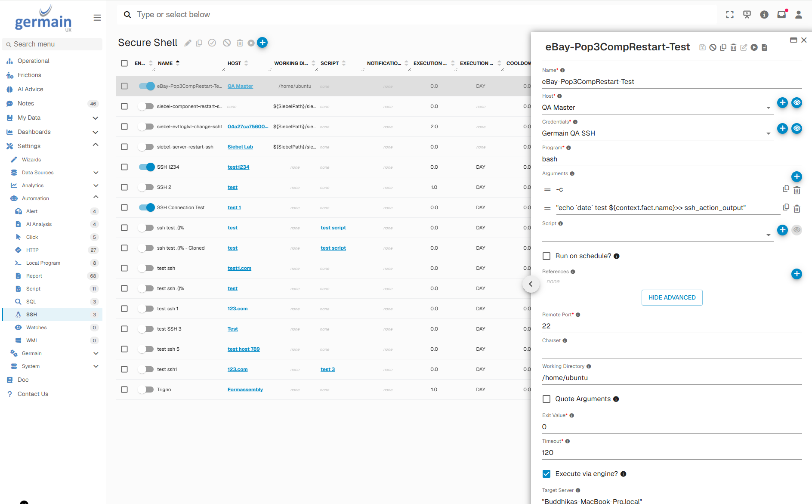This screenshot has height=504, width=812.
Task: Open the empty Script dropdown
Action: click(657, 235)
